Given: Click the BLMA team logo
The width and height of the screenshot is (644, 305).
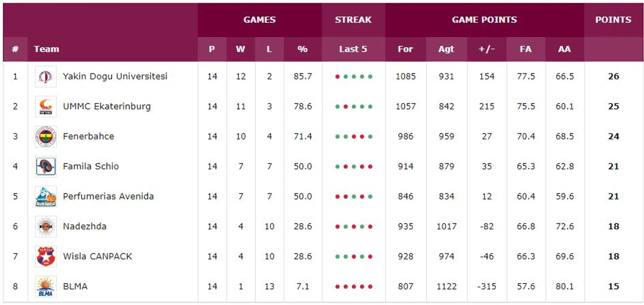Looking at the screenshot, I should click(46, 287).
